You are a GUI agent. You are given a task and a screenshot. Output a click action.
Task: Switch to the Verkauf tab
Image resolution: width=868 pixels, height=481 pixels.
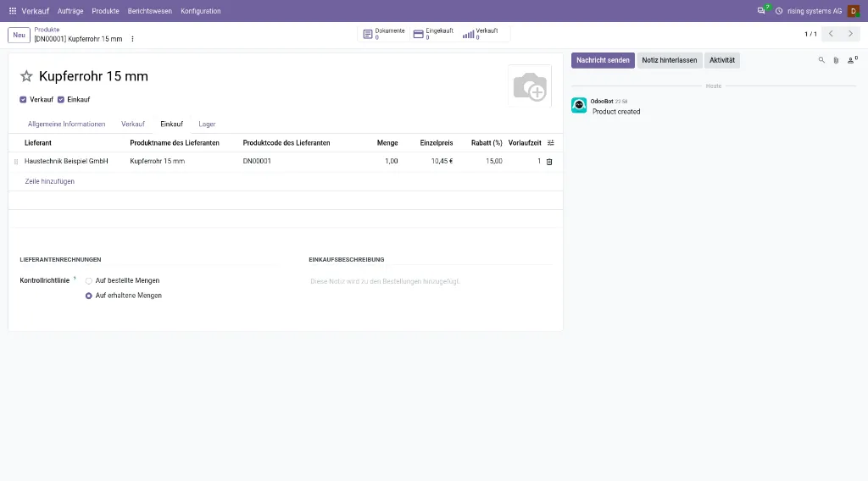coord(133,124)
